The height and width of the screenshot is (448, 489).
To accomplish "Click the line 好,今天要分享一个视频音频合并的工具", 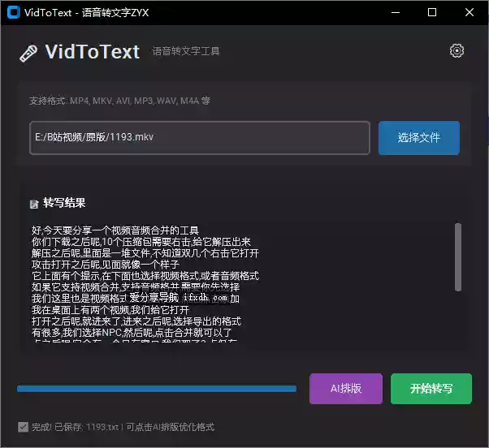I will click(115, 230).
